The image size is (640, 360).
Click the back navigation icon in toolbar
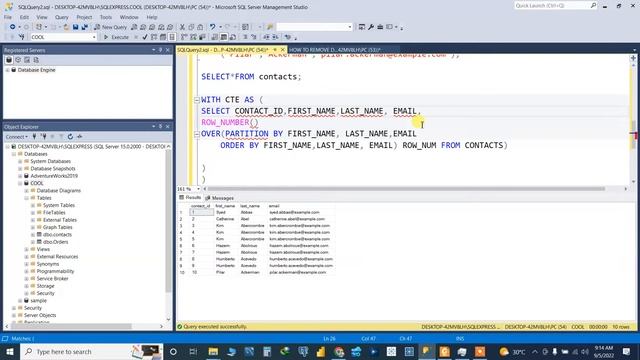[13, 27]
